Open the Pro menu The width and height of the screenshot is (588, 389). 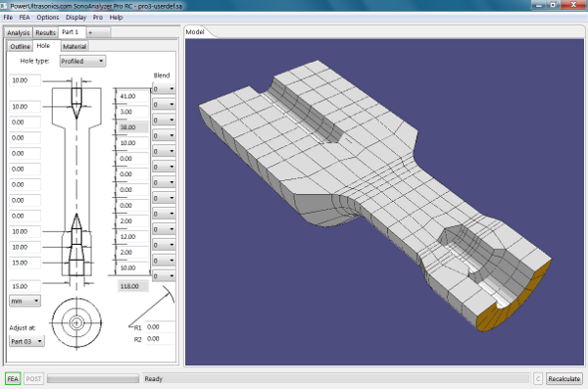click(97, 18)
